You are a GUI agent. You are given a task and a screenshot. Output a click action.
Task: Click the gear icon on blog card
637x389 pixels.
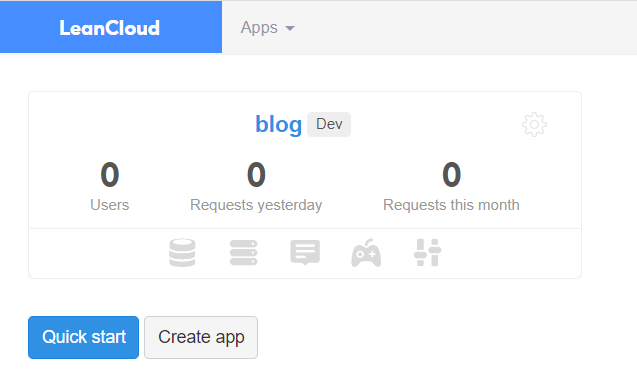click(x=534, y=124)
